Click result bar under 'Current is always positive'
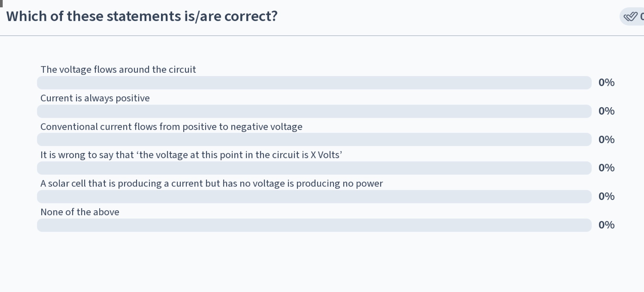 point(314,111)
